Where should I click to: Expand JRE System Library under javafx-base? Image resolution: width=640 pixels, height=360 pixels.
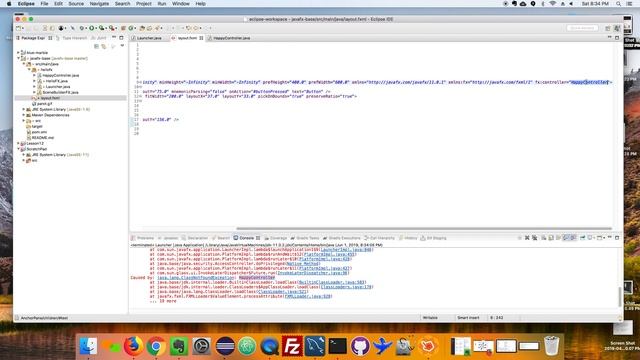[24, 109]
